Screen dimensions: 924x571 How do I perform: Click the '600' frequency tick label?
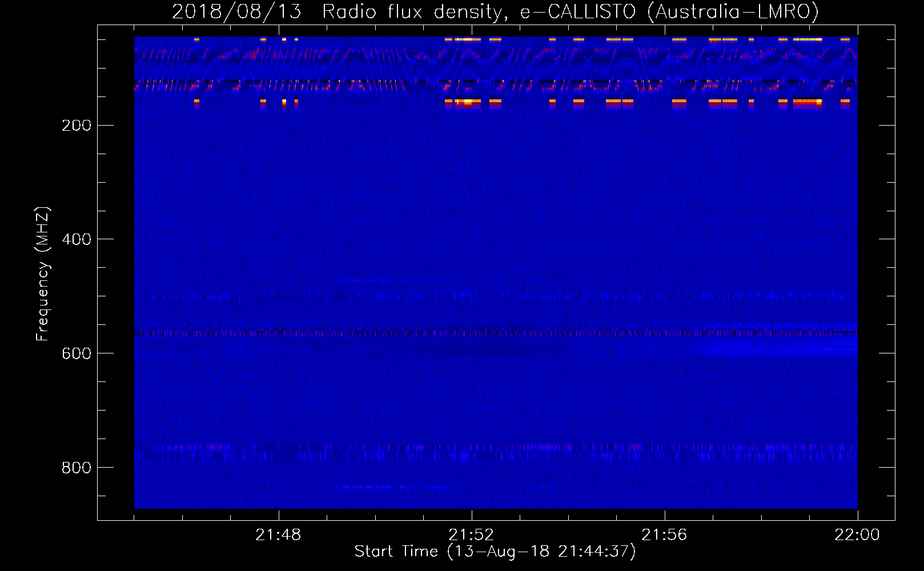coord(77,353)
